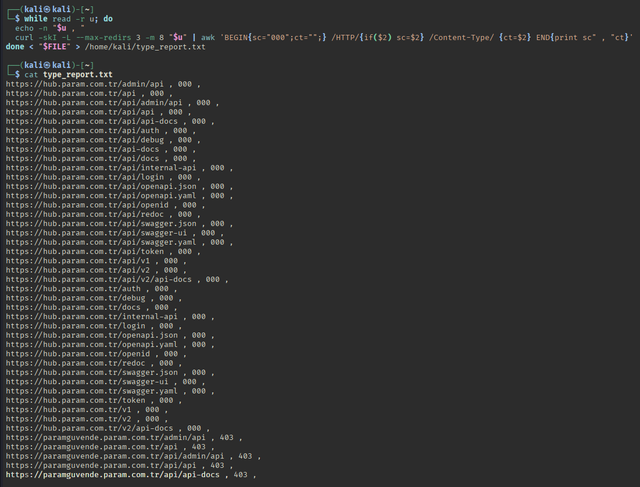Viewport: 640px width, 487px height.
Task: Click the hub.param.com.tr/swagger.yaml line
Action: pos(110,391)
